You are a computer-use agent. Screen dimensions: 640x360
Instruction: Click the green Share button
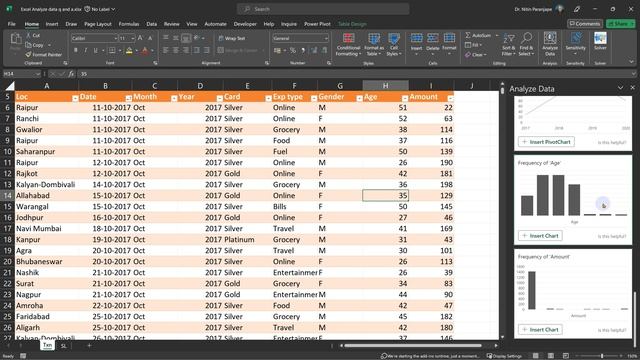(x=620, y=24)
